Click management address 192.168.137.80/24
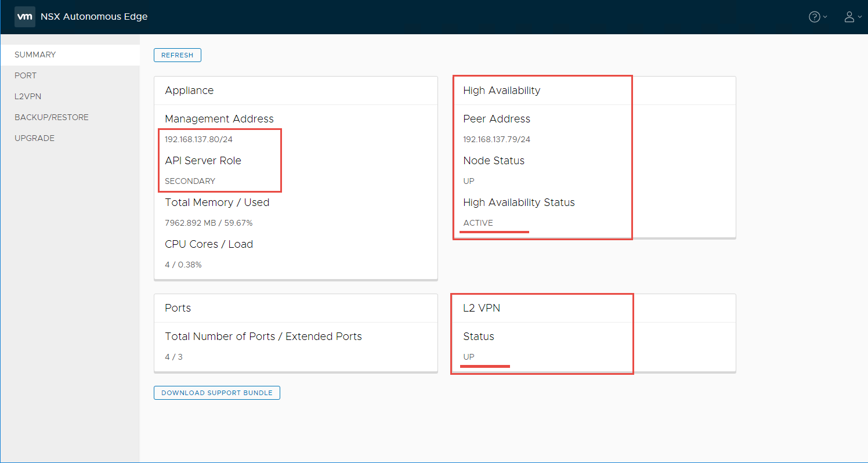Screen dimensions: 868x463 pyautogui.click(x=198, y=139)
